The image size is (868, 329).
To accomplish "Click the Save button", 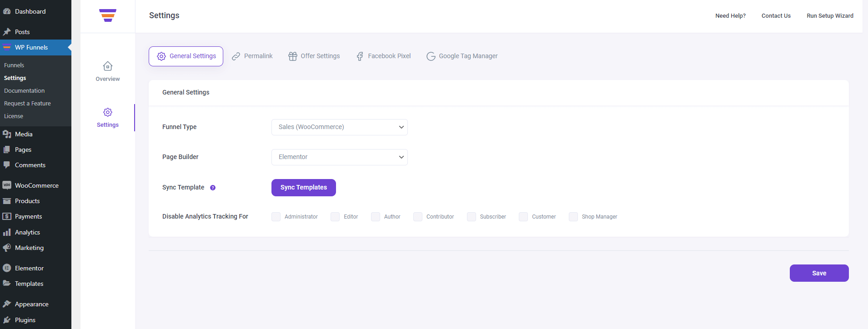I will pyautogui.click(x=819, y=273).
